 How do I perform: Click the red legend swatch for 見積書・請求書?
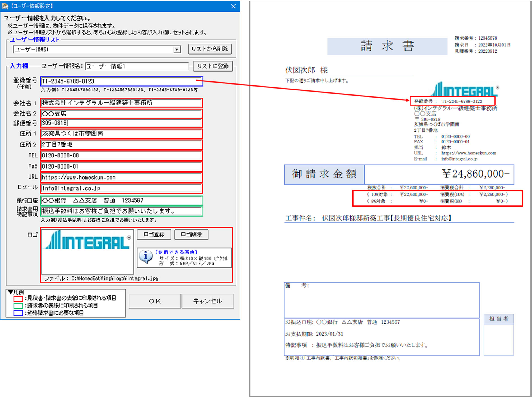pos(18,298)
